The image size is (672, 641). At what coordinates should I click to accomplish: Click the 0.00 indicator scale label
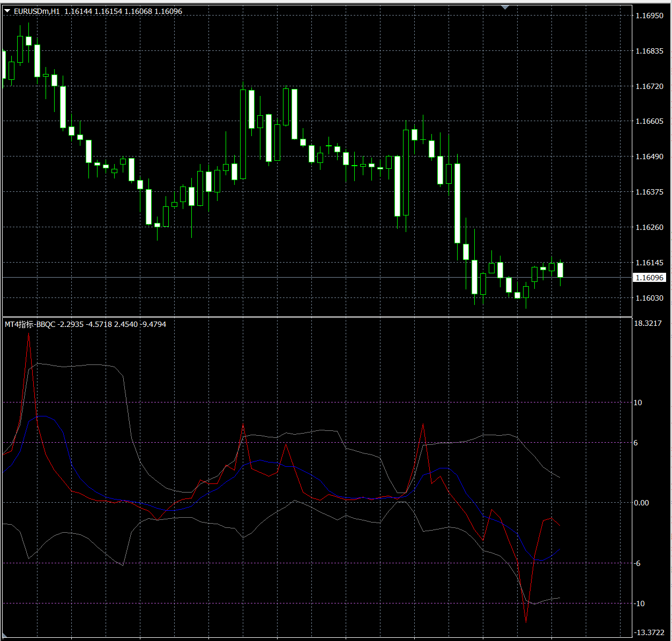pos(641,503)
